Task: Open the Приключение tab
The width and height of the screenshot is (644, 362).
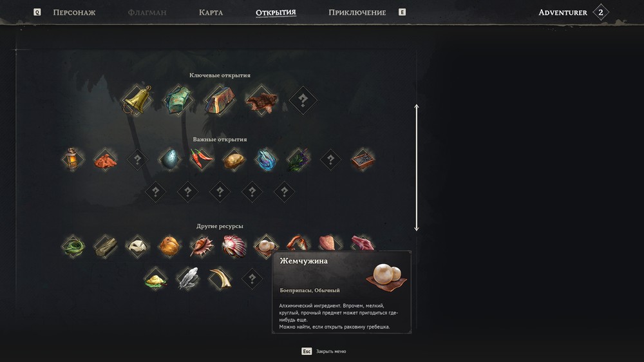Action: tap(357, 12)
